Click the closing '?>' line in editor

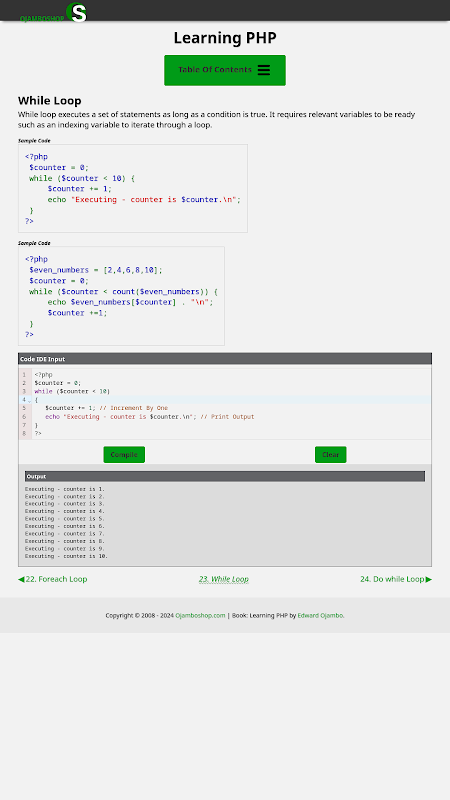point(38,434)
